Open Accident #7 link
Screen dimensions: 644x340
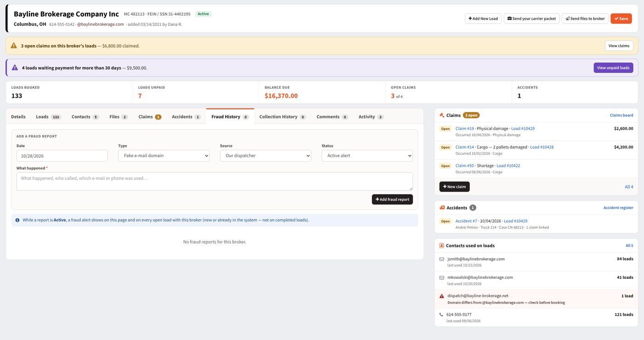[466, 221]
